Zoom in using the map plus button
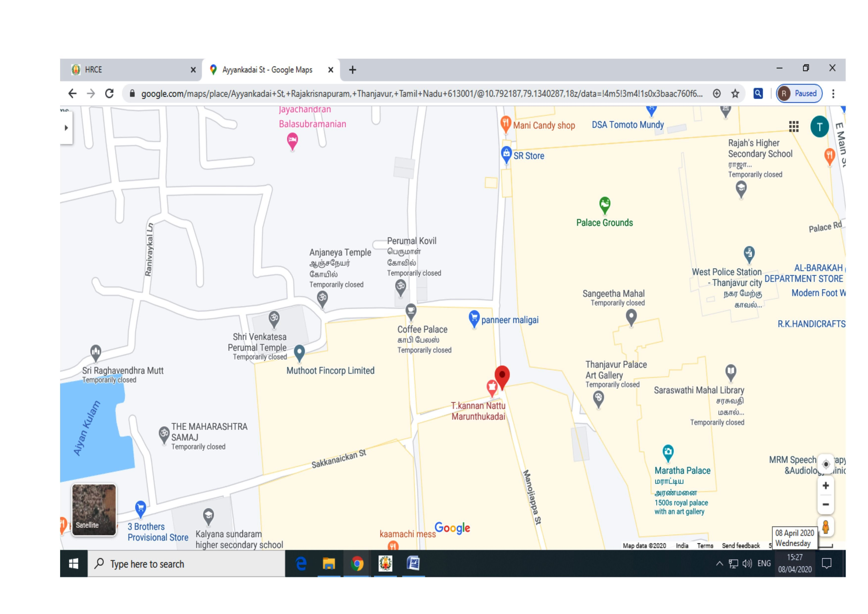868x614 pixels. (x=826, y=485)
